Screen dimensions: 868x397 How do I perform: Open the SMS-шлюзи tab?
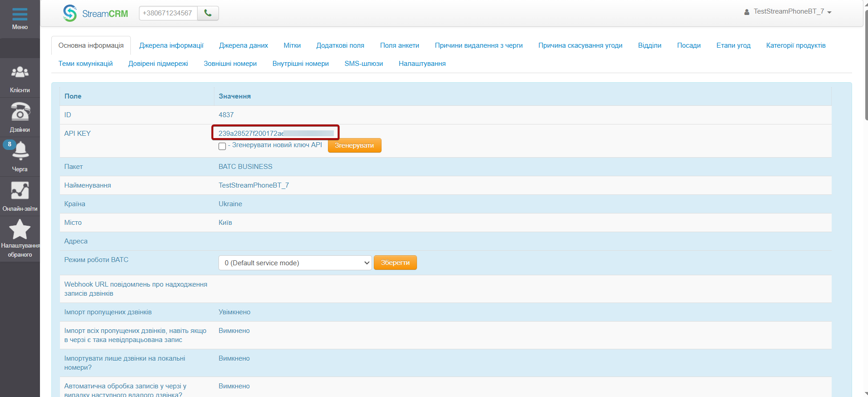pyautogui.click(x=364, y=64)
